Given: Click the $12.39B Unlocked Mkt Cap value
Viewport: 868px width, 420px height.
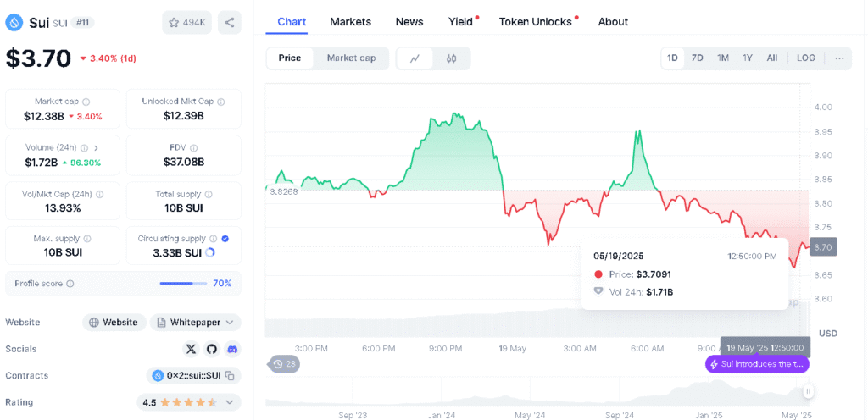Looking at the screenshot, I should coord(184,116).
